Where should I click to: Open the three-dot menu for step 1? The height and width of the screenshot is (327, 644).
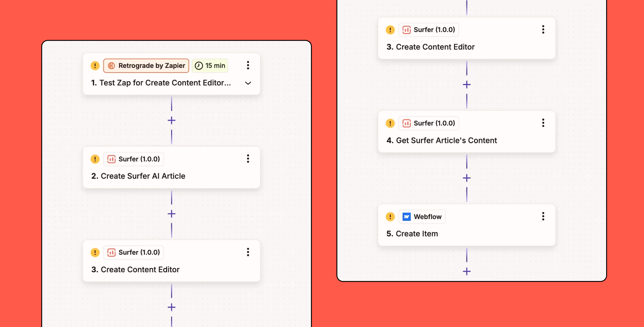tap(248, 65)
